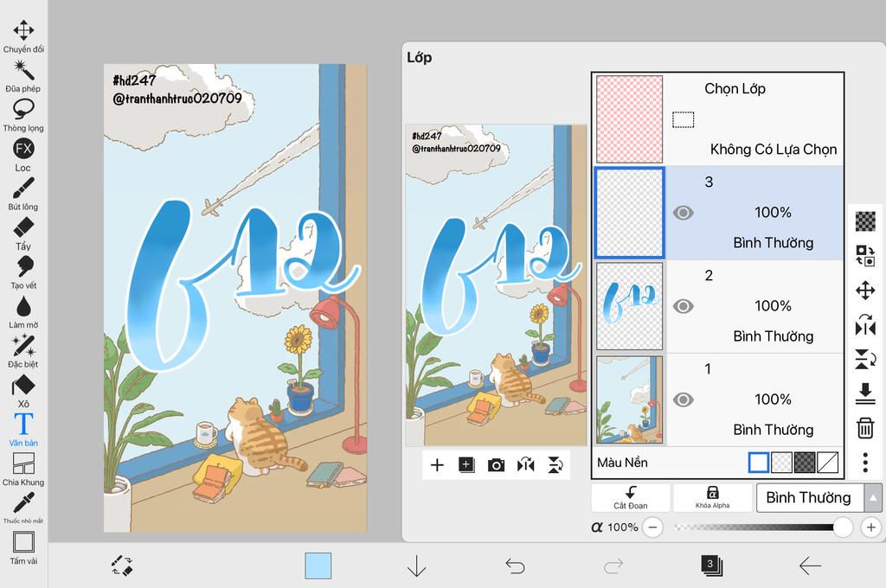The height and width of the screenshot is (588, 886).
Task: Select layer 1 thumbnail with cat illustration
Action: point(630,399)
